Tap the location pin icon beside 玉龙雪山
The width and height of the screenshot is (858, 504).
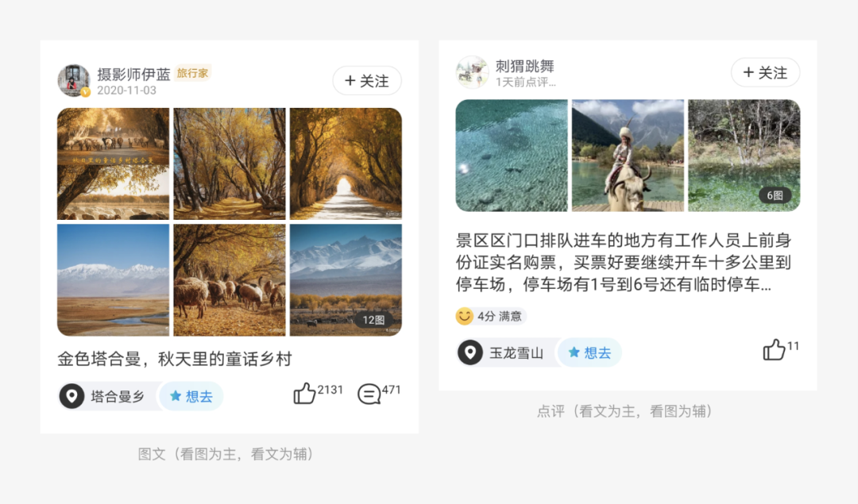(x=470, y=352)
